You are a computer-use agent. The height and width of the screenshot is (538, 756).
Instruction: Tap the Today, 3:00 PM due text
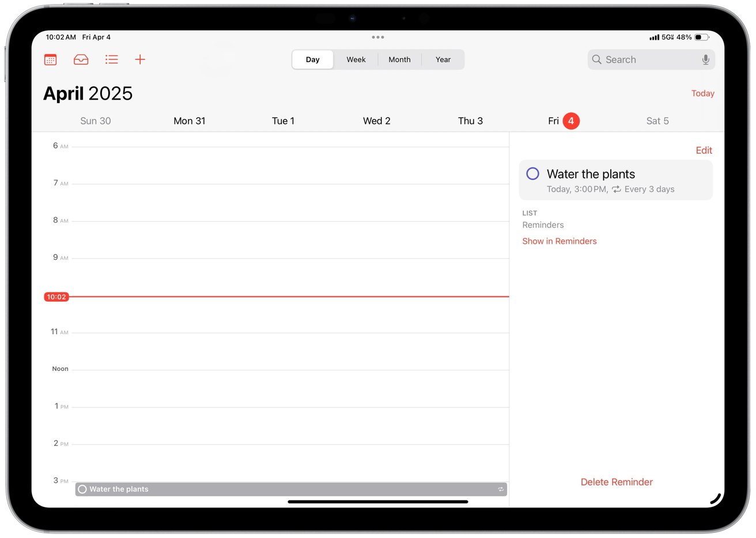tap(577, 189)
